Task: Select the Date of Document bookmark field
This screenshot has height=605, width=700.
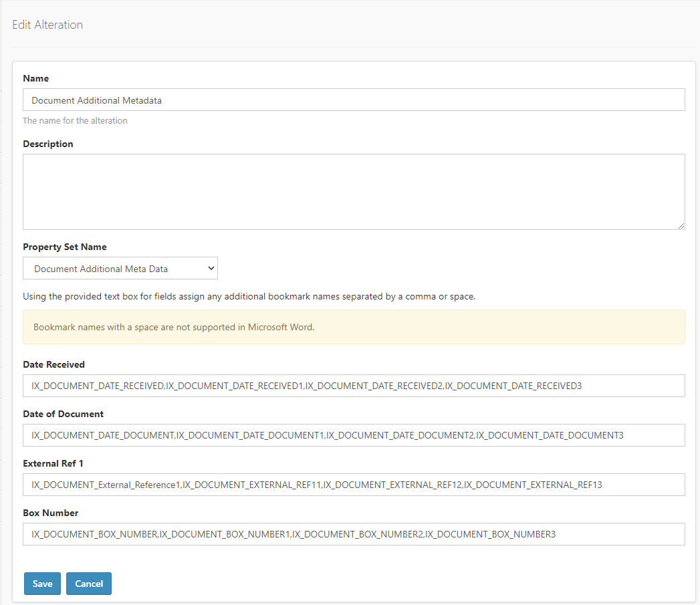Action: coord(354,435)
